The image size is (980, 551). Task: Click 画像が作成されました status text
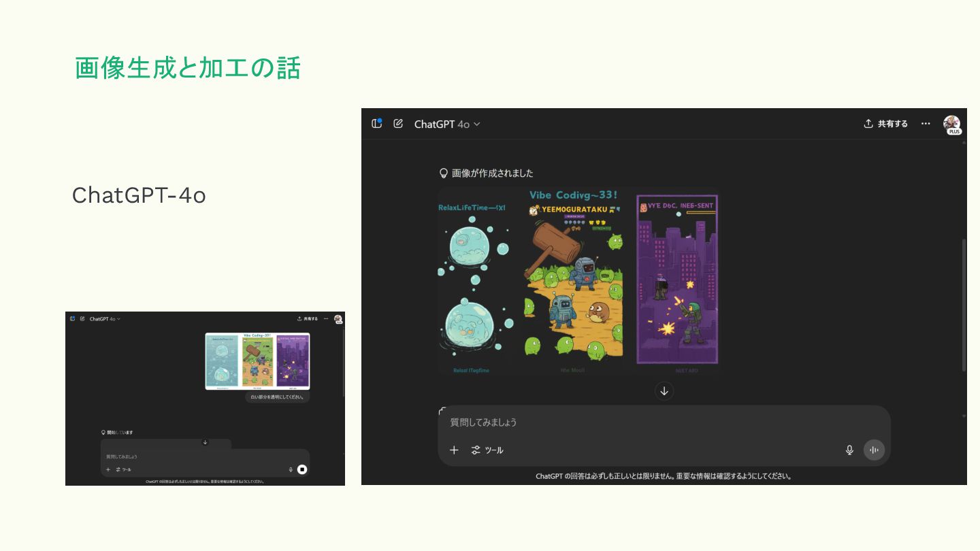pos(493,173)
